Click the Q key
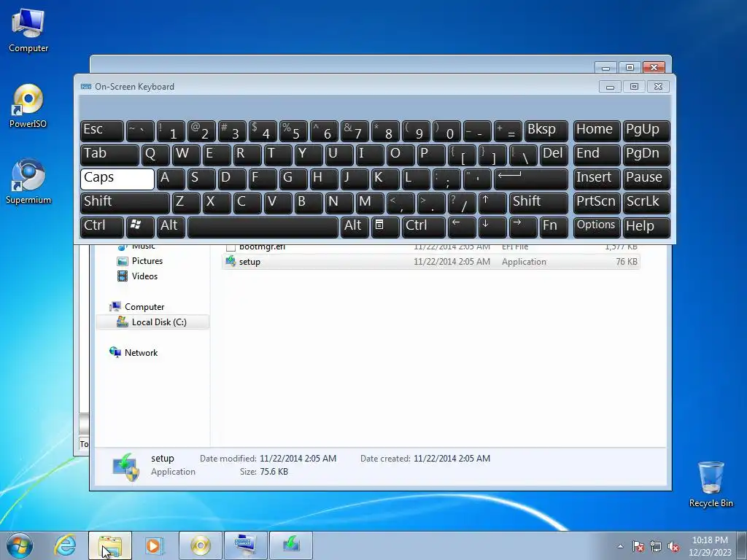747x560 pixels. pyautogui.click(x=155, y=155)
